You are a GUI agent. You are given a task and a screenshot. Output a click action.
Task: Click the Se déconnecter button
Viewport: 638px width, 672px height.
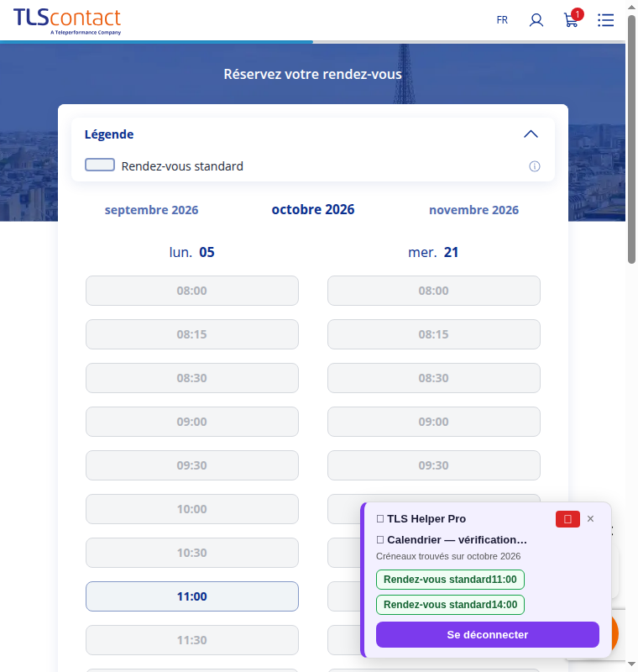487,635
